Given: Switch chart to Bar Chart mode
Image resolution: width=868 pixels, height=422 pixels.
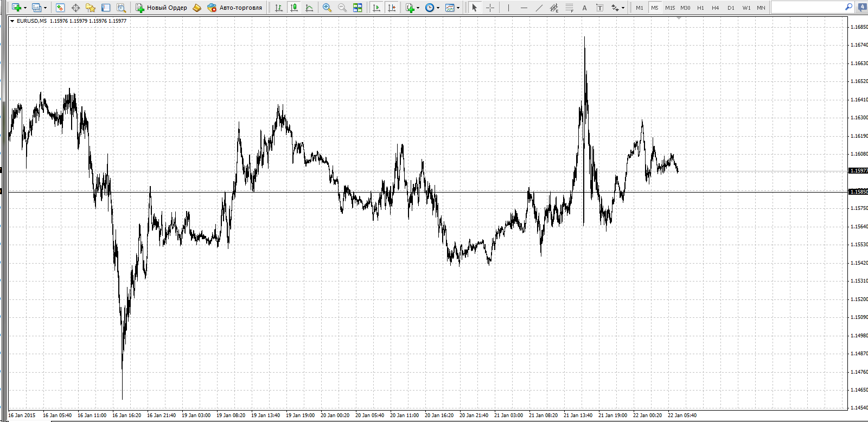Looking at the screenshot, I should (278, 8).
